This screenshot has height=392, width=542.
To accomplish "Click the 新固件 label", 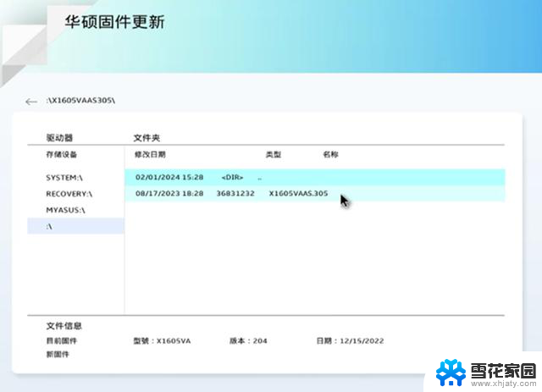I will [x=58, y=354].
